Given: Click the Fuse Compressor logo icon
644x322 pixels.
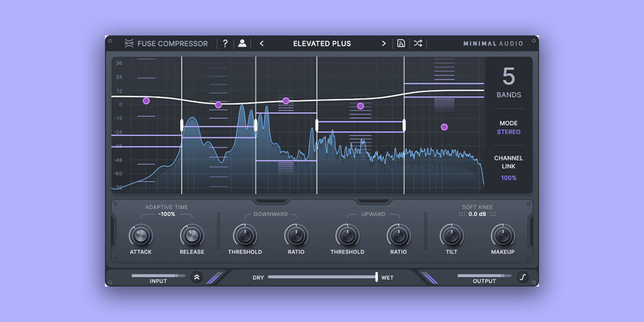Looking at the screenshot, I should point(129,44).
